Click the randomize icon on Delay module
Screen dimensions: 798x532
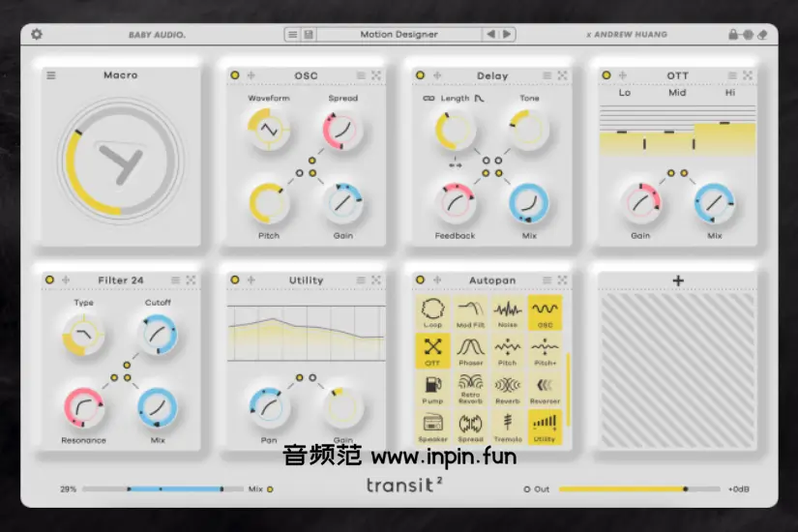[562, 75]
